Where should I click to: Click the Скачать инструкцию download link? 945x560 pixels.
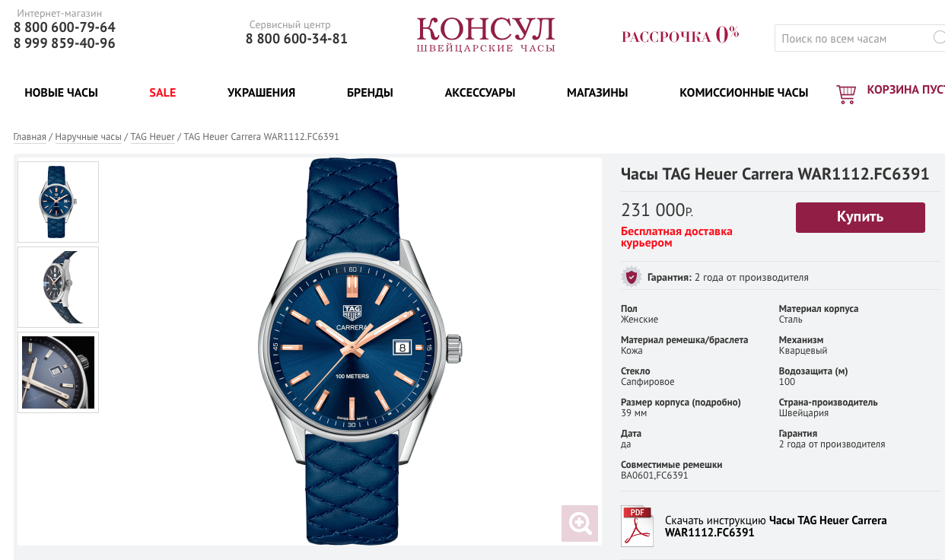(x=775, y=527)
